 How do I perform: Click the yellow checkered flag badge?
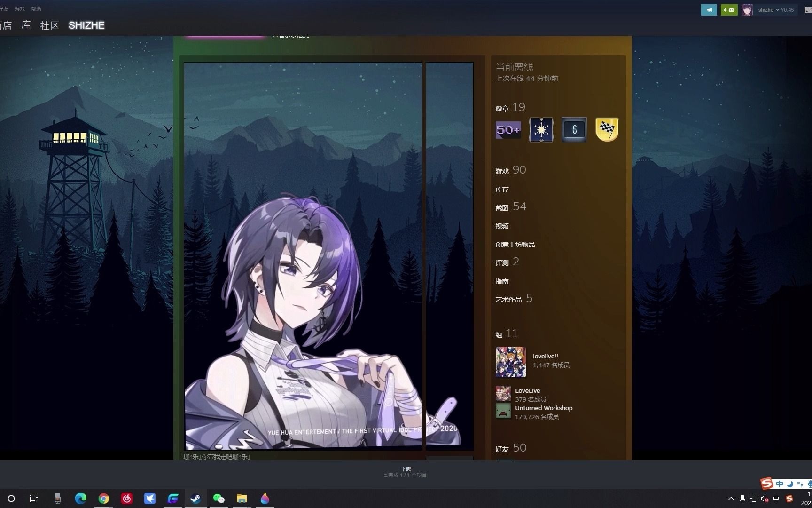tap(607, 130)
